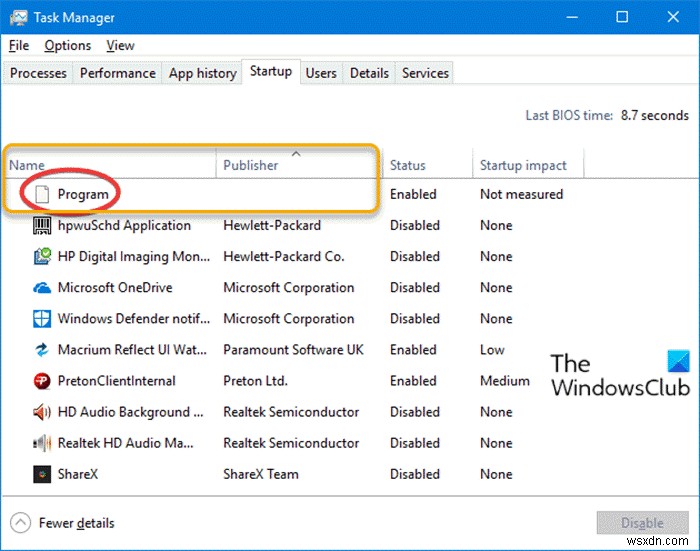Click Disabled status of ShareX row

click(415, 474)
